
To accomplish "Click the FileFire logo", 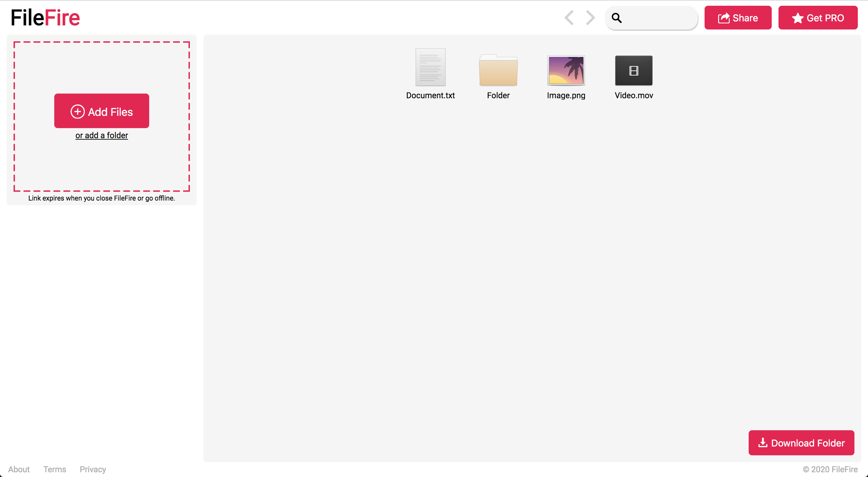I will coord(45,17).
